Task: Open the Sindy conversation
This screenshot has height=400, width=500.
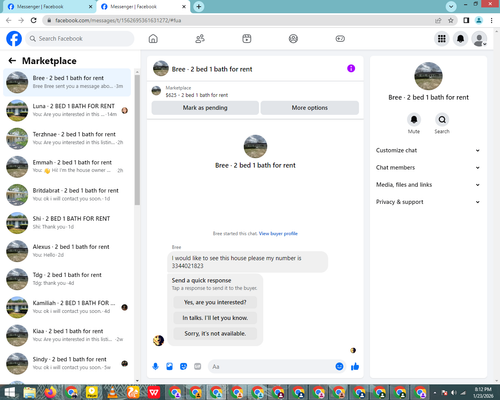Action: point(67,363)
